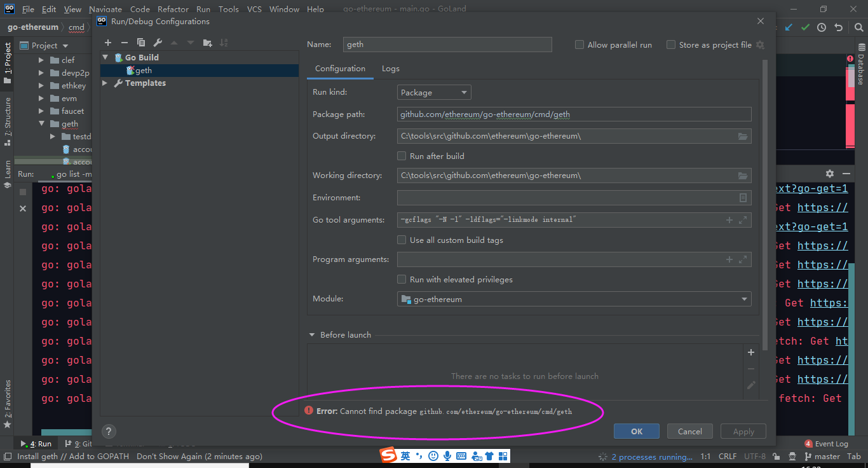The height and width of the screenshot is (468, 868).
Task: Open the Refactor menu
Action: pos(173,9)
